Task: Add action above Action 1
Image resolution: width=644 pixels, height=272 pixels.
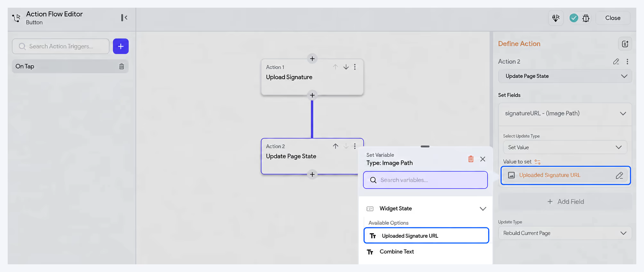Action: click(x=312, y=59)
